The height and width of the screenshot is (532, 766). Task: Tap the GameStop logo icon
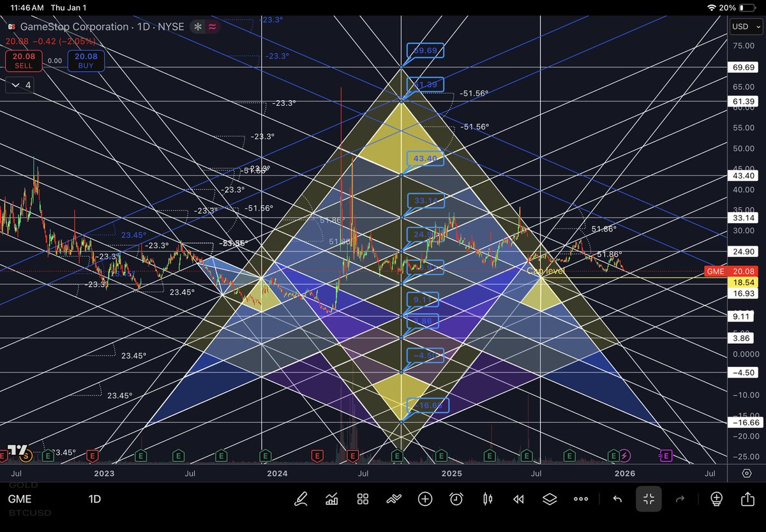[x=10, y=27]
